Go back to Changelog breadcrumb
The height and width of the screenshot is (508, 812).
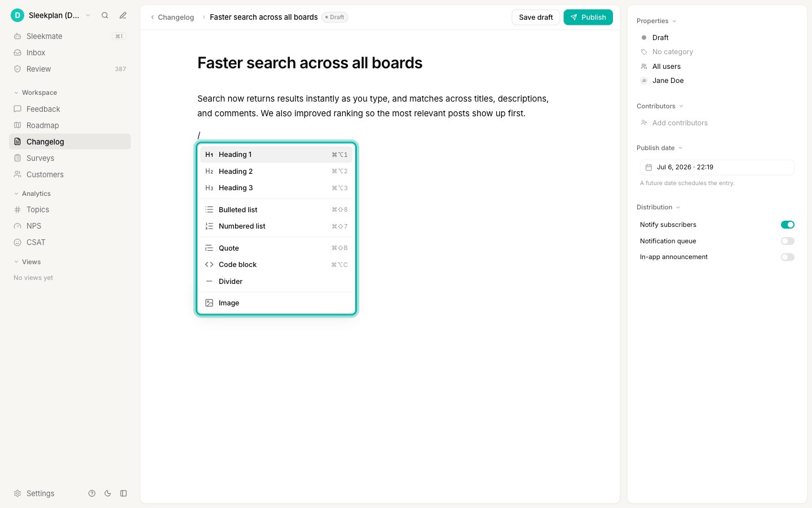tap(176, 17)
